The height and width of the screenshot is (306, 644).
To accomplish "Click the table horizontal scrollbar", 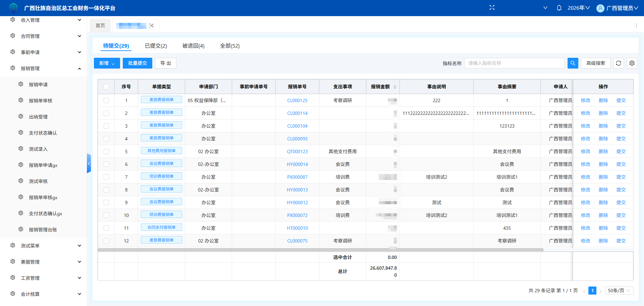I will point(320,250).
